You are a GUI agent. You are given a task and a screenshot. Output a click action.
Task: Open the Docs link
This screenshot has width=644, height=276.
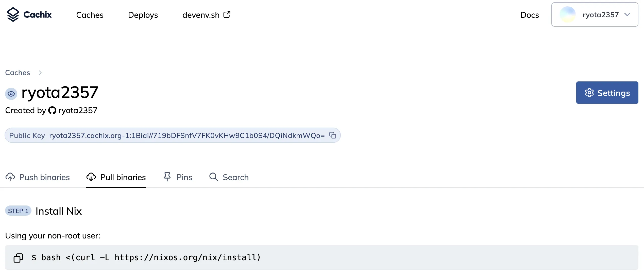point(530,15)
